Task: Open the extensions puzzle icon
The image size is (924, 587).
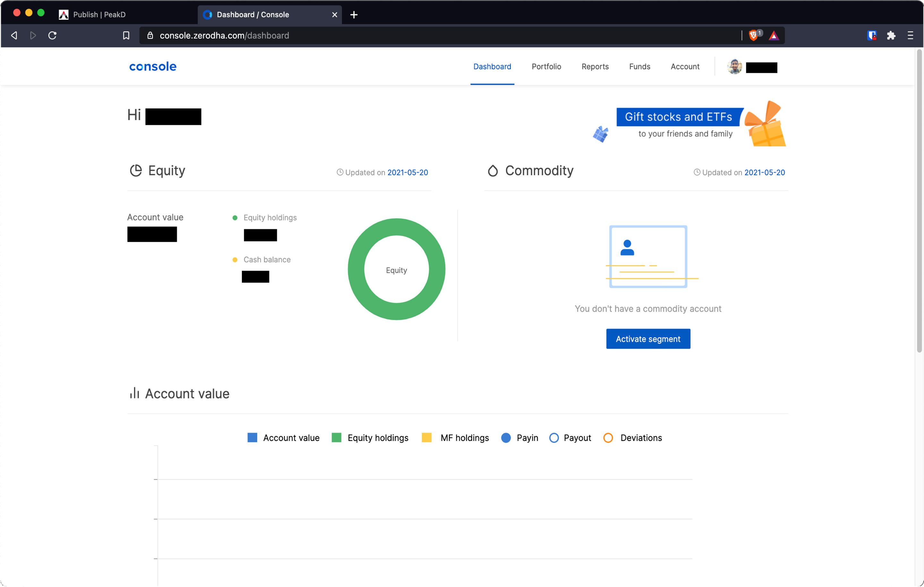Action: click(891, 35)
